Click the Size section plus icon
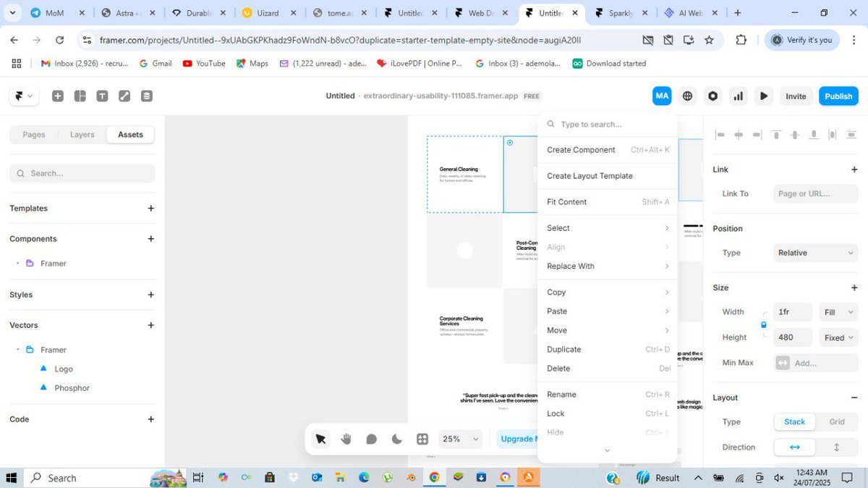 click(854, 287)
